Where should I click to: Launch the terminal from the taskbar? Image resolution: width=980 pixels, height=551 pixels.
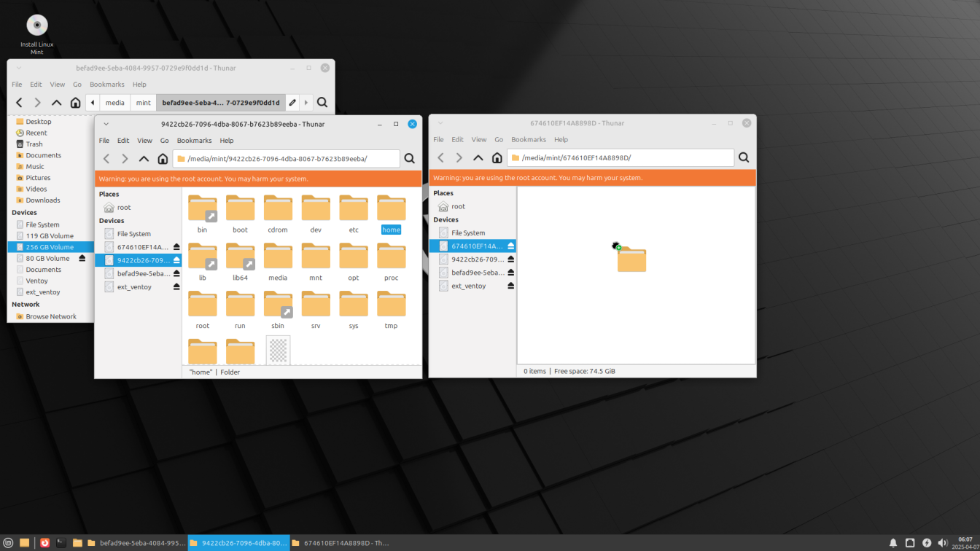[x=61, y=543]
